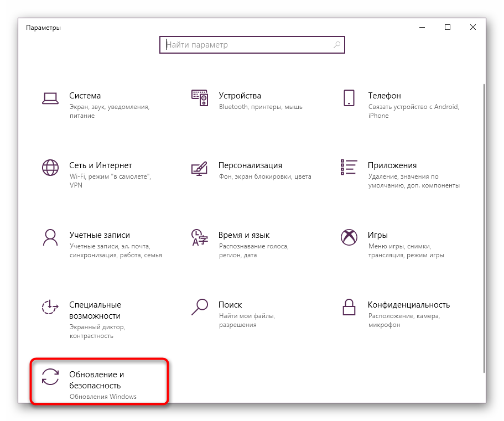Click the Приложения list icon
Viewport: 504px width, 421px height.
[x=349, y=168]
